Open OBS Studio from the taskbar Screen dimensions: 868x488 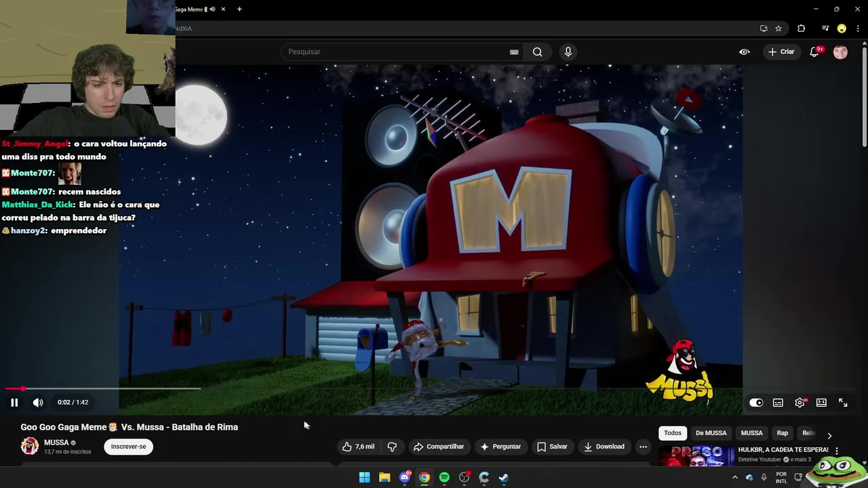point(465,477)
